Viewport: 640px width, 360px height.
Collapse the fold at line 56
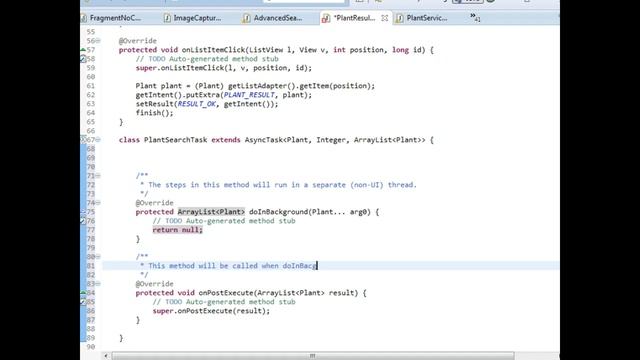click(98, 41)
